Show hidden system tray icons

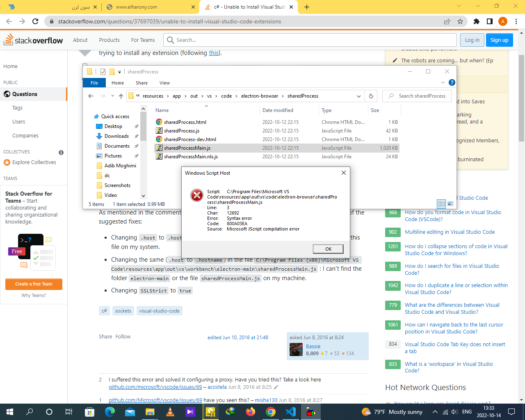[x=435, y=412]
